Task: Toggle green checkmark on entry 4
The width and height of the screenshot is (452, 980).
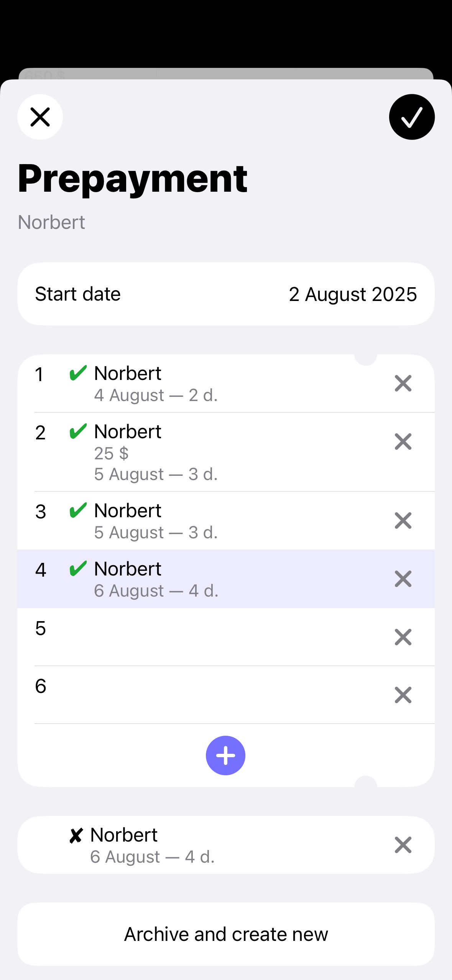Action: point(78,569)
